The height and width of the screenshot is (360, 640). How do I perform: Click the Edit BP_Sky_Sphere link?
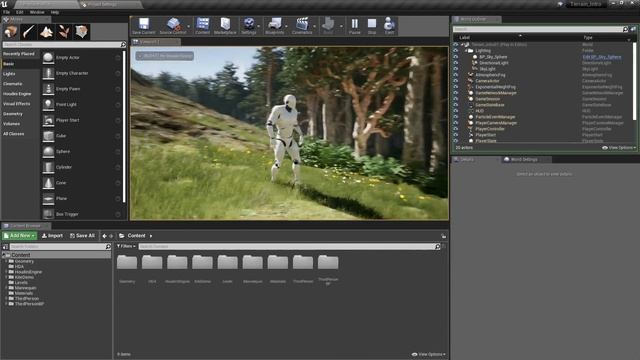[x=602, y=57]
